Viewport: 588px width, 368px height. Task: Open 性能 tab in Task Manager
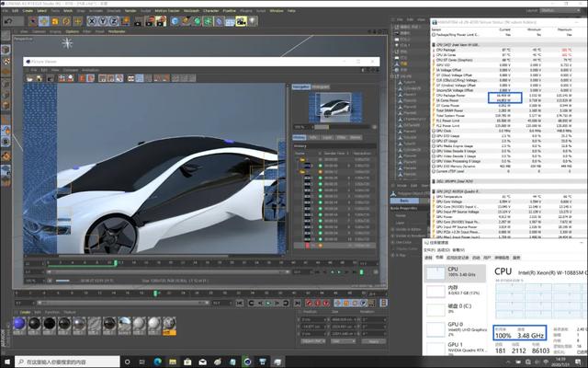[x=439, y=258]
